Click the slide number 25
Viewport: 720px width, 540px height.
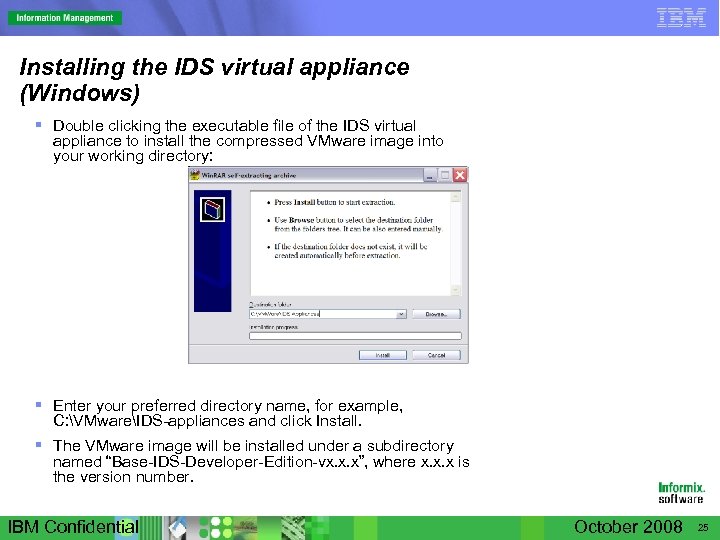pyautogui.click(x=703, y=528)
